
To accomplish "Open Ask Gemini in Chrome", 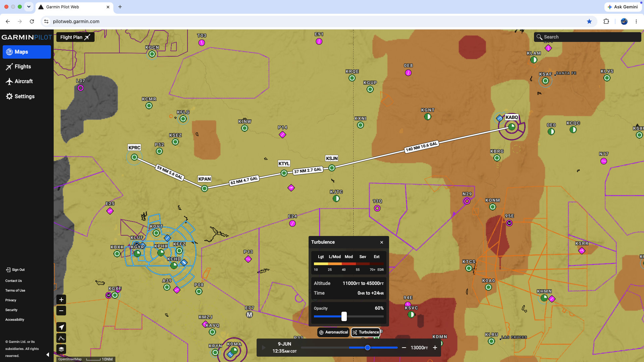I will [x=623, y=7].
